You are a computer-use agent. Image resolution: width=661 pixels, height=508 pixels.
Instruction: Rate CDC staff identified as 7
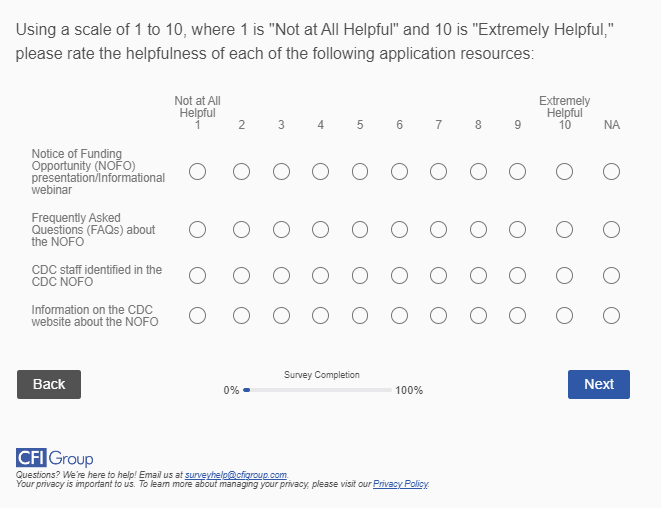[x=439, y=275]
